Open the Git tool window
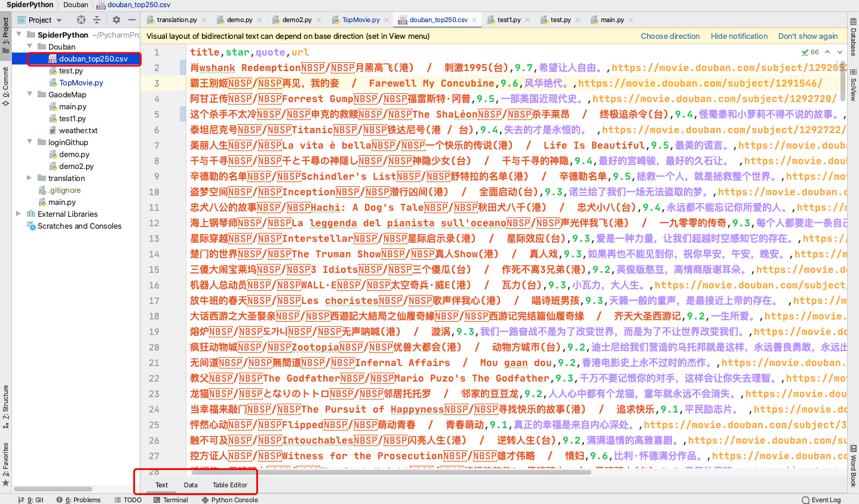The width and height of the screenshot is (859, 504). click(30, 500)
